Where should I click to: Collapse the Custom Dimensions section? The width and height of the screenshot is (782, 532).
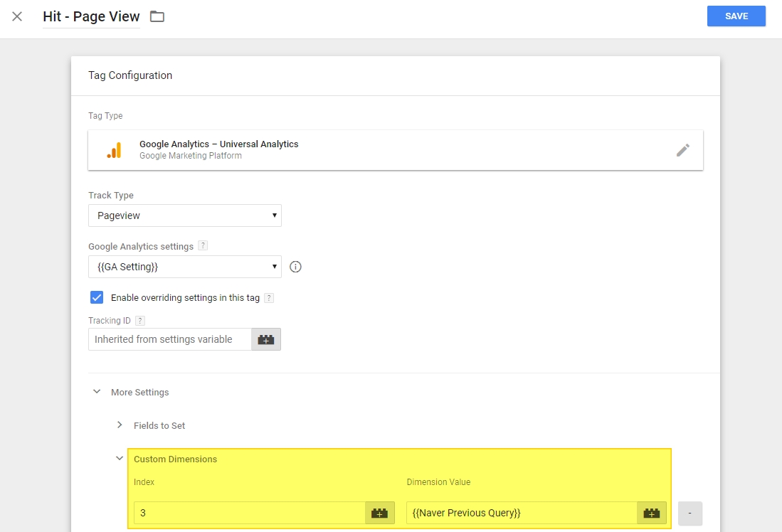[x=120, y=458]
